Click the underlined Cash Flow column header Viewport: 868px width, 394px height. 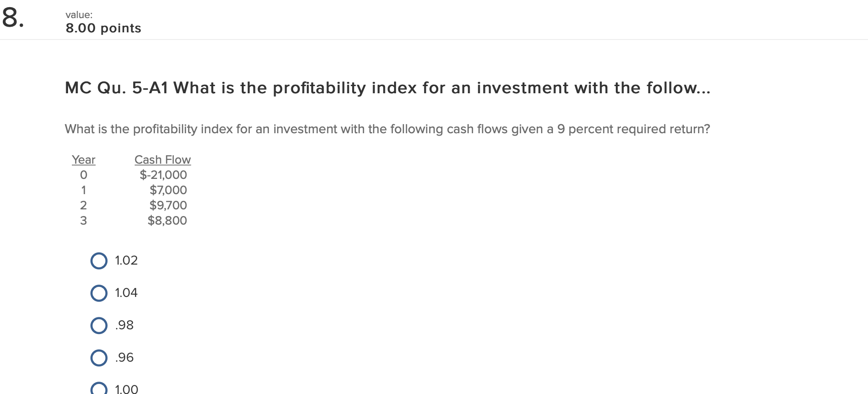pos(162,159)
